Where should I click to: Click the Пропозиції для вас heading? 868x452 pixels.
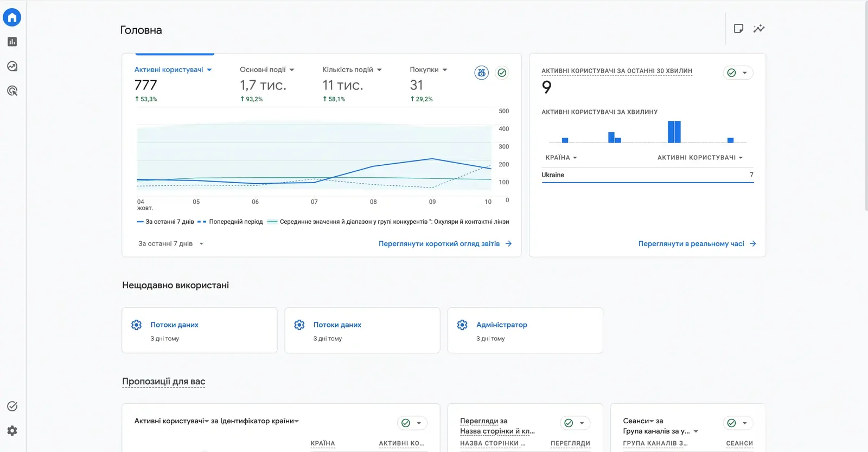pyautogui.click(x=164, y=382)
